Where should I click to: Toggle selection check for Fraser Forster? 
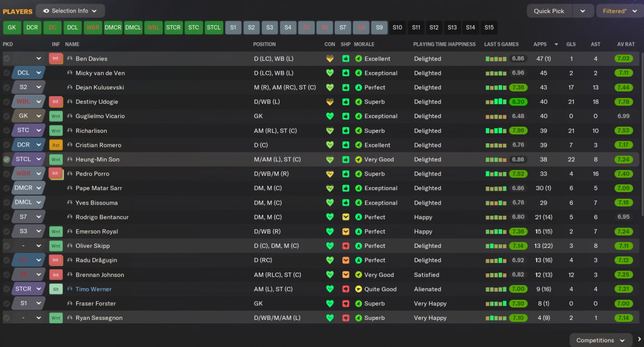click(6, 304)
